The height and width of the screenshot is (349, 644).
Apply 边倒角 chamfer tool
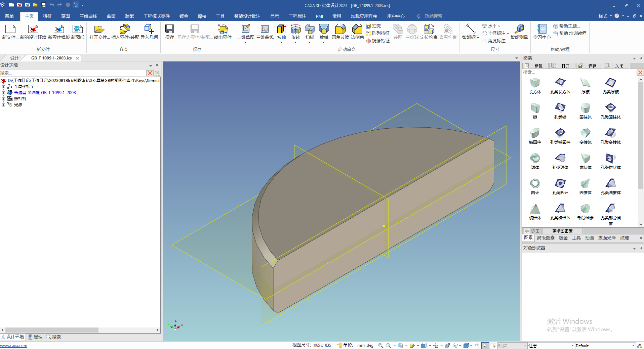(357, 32)
